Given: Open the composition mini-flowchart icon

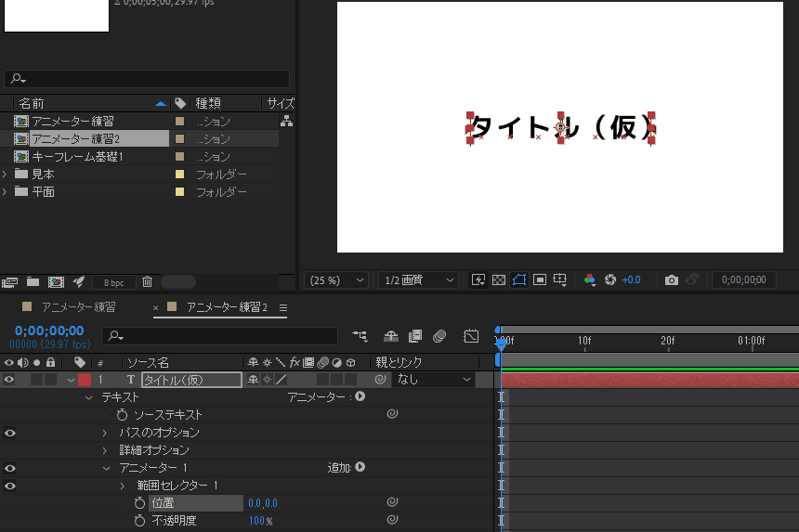Looking at the screenshot, I should coord(360,336).
